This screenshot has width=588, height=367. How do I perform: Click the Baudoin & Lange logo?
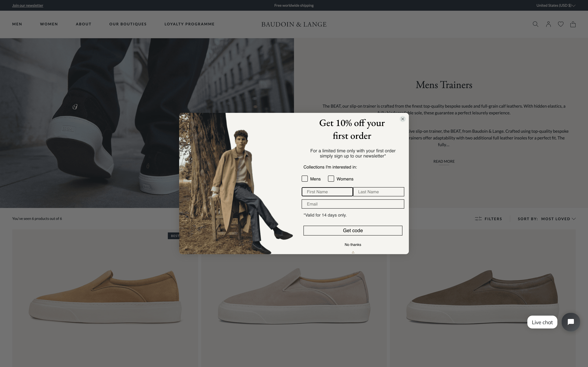(294, 24)
